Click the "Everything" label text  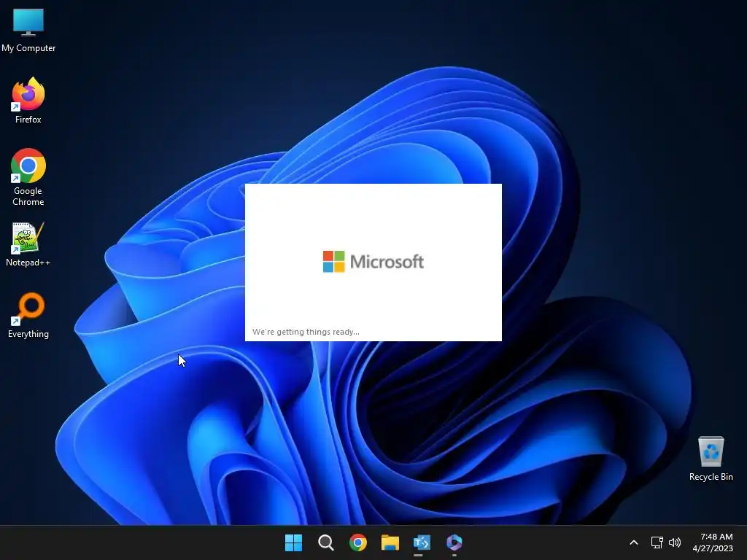28,334
